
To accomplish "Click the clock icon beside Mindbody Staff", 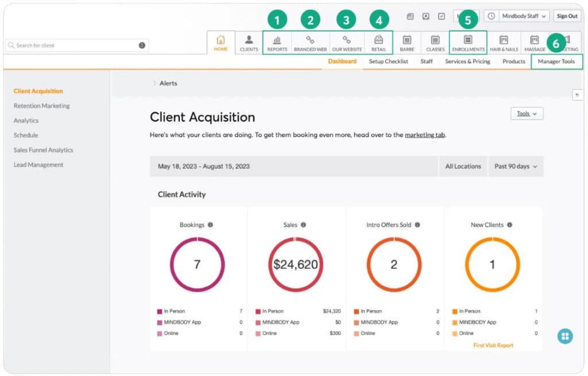I will click(x=492, y=16).
